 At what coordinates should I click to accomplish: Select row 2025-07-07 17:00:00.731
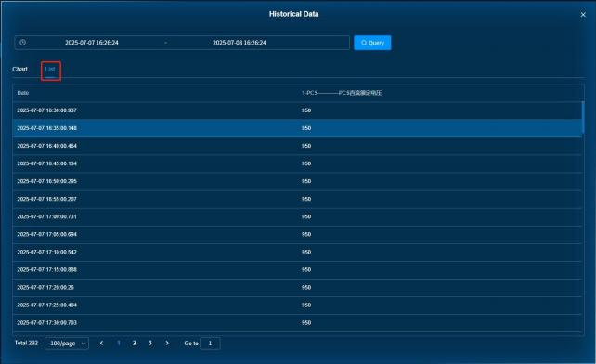pyautogui.click(x=297, y=216)
